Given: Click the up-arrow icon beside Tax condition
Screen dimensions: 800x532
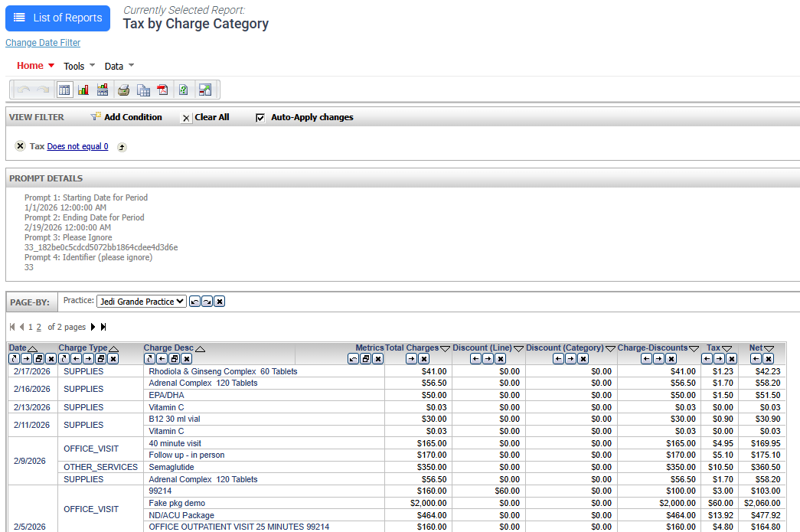Looking at the screenshot, I should (122, 148).
